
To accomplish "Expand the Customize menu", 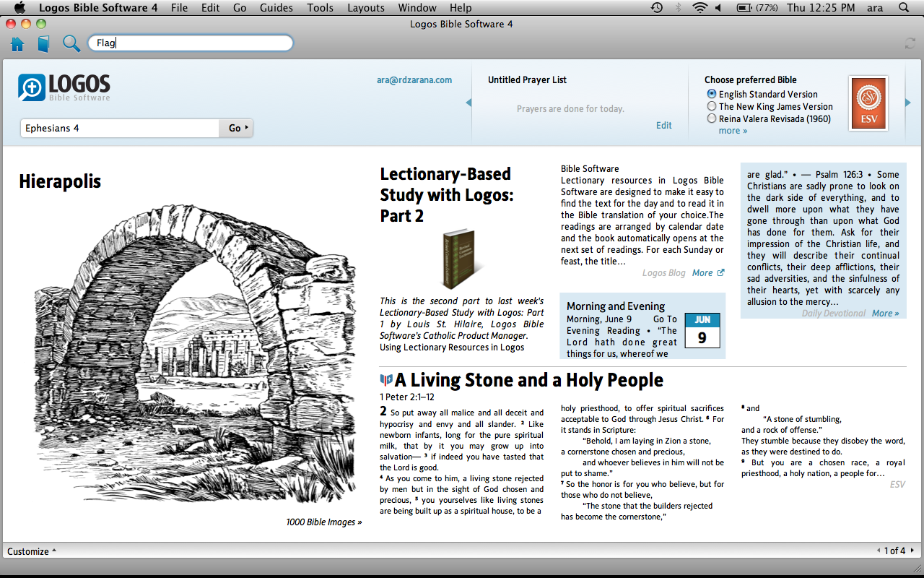I will pos(32,551).
